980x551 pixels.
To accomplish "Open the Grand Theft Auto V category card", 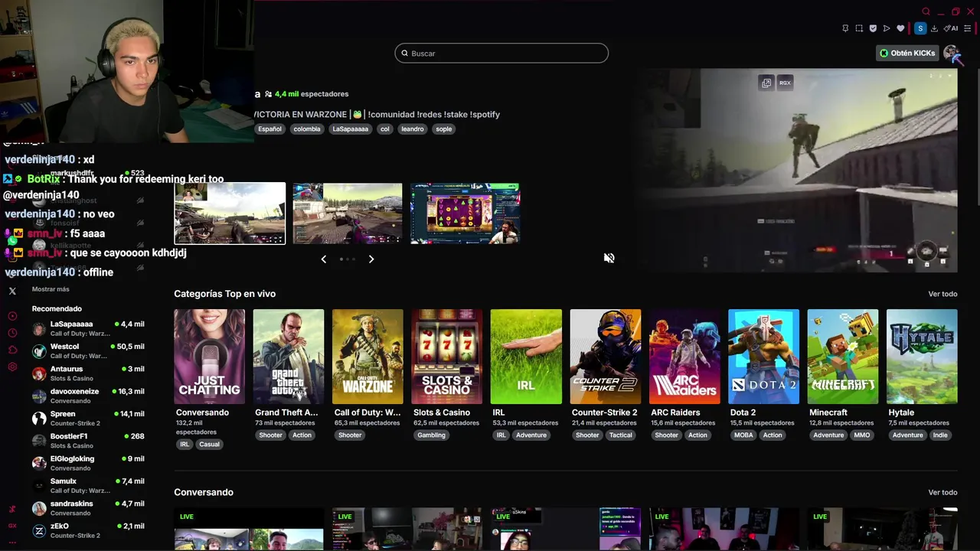I will click(289, 357).
